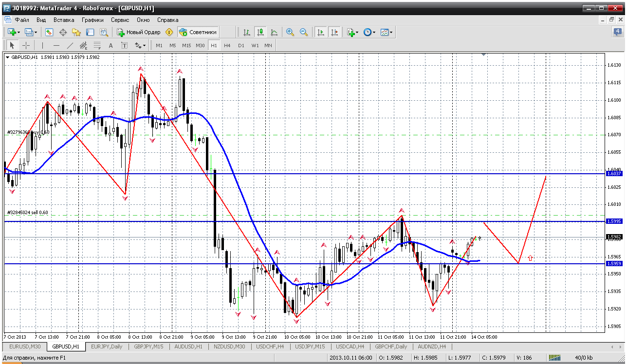Switch timeframe to M30

(200, 45)
